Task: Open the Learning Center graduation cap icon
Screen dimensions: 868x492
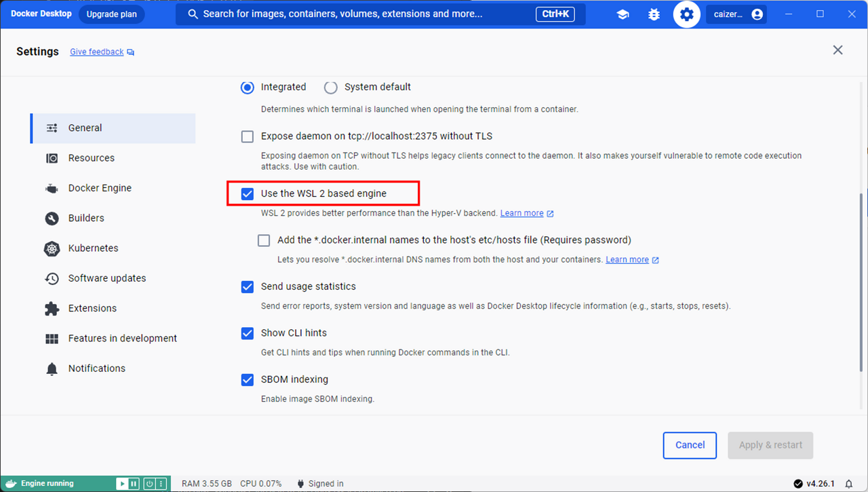Action: [623, 14]
